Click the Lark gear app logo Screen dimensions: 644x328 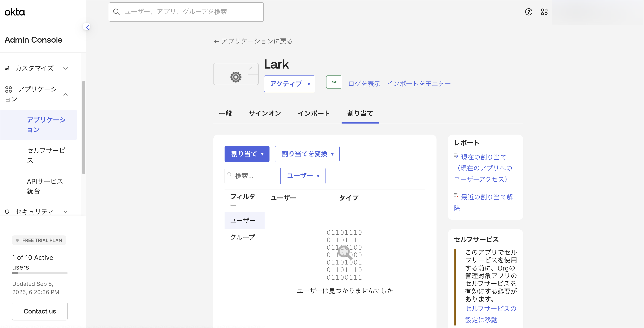pyautogui.click(x=236, y=77)
